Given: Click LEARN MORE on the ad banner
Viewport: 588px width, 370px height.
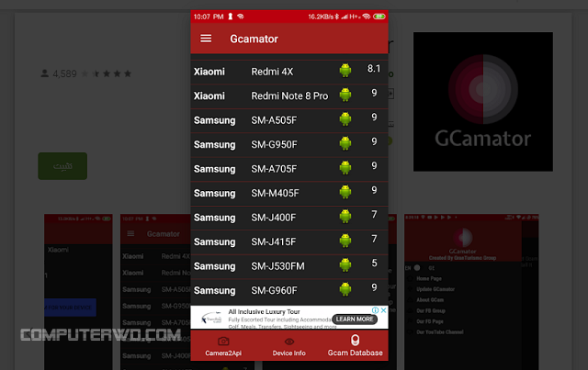Looking at the screenshot, I should 355,319.
